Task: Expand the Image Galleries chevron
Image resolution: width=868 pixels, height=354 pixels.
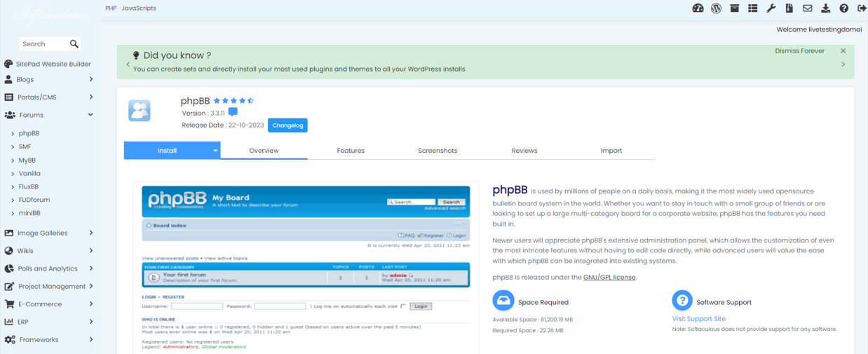Action: pyautogui.click(x=90, y=233)
